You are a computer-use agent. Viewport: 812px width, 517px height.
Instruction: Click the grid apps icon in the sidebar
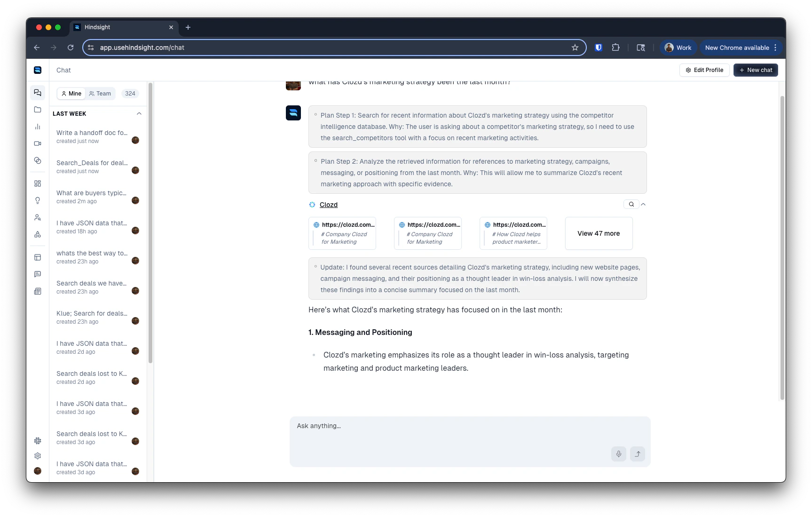(x=38, y=183)
